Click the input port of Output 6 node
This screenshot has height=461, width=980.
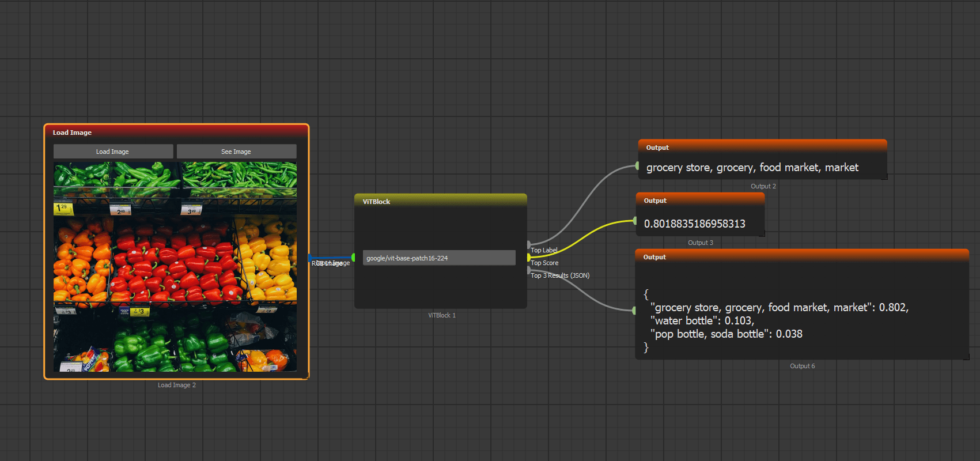pos(634,311)
